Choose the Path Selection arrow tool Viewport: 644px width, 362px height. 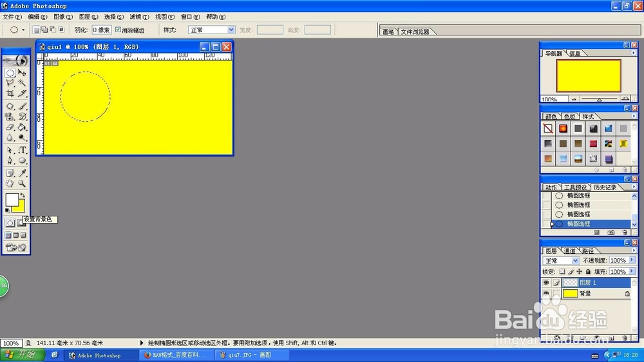point(10,150)
